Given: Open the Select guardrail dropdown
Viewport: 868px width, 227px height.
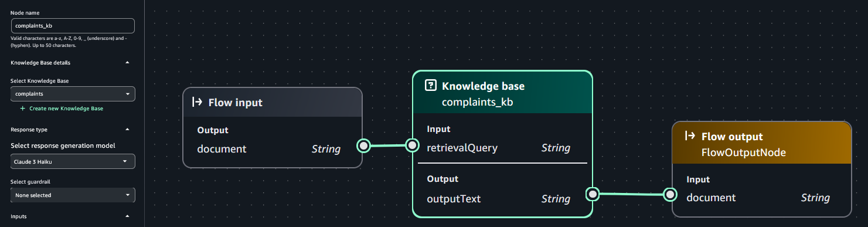Looking at the screenshot, I should (73, 195).
